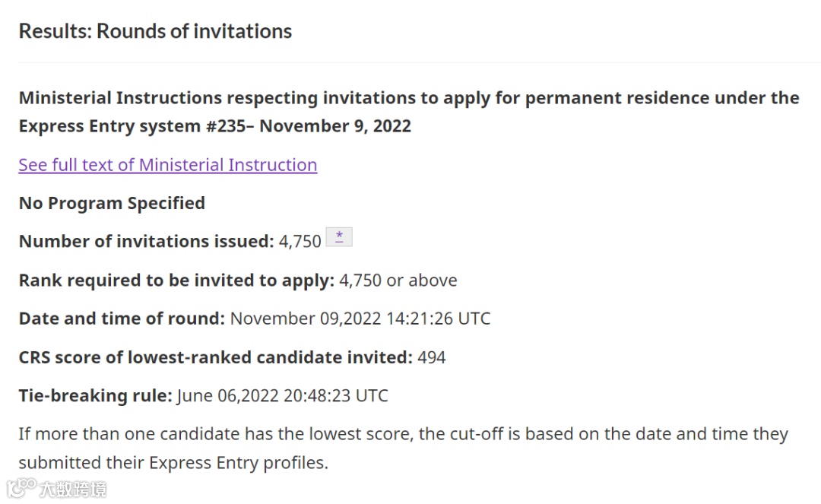821x504 pixels.
Task: Click the "CRS score of lowest-ranked candidate" label
Action: click(216, 357)
